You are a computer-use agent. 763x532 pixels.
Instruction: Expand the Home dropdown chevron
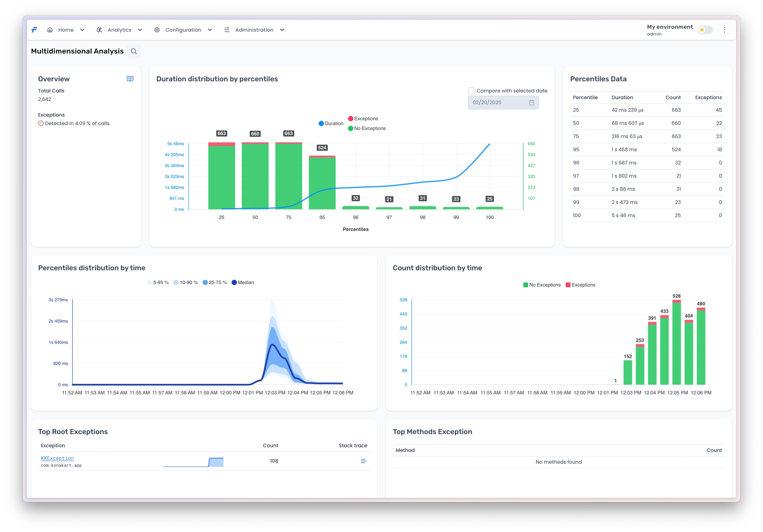(82, 30)
